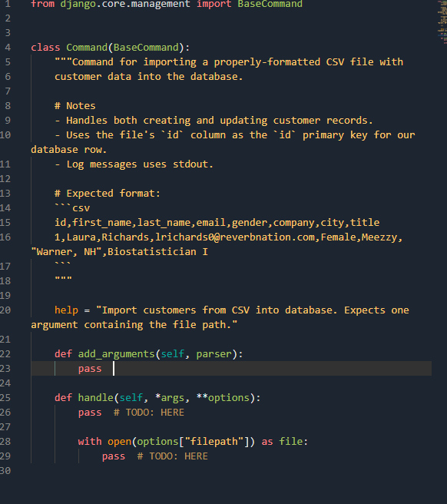This screenshot has width=447, height=504.
Task: Click 'lrichards0@reverbnation.com' on line 16
Action: click(x=235, y=237)
